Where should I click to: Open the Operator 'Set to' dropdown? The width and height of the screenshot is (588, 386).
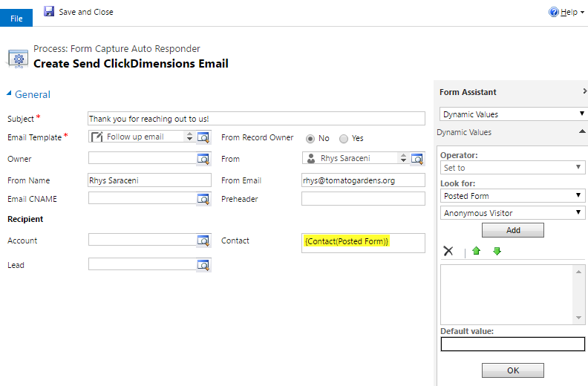pos(513,168)
